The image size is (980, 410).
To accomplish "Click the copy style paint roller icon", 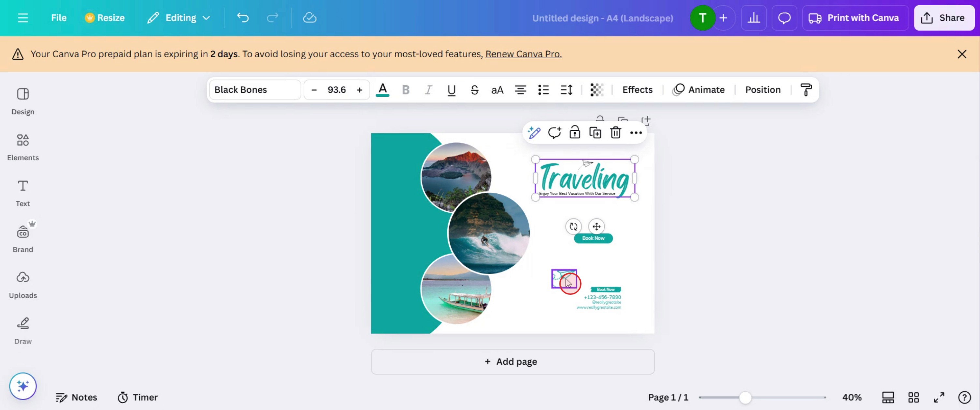I will click(806, 90).
